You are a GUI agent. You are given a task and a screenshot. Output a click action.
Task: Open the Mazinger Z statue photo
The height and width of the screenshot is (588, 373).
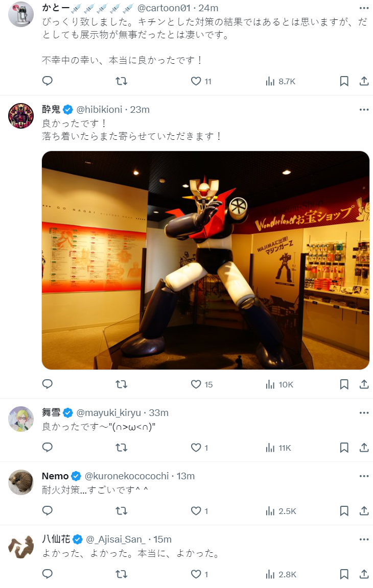point(205,260)
